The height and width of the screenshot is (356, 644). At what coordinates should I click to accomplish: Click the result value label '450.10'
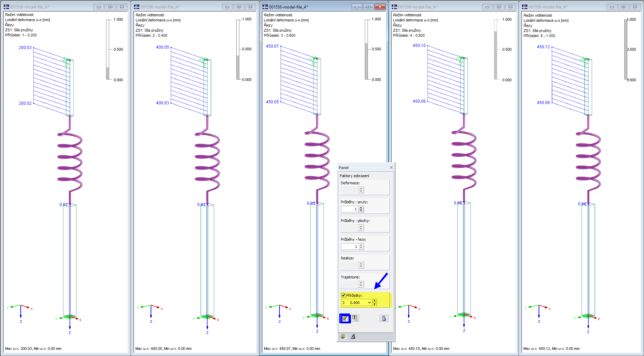click(x=419, y=46)
